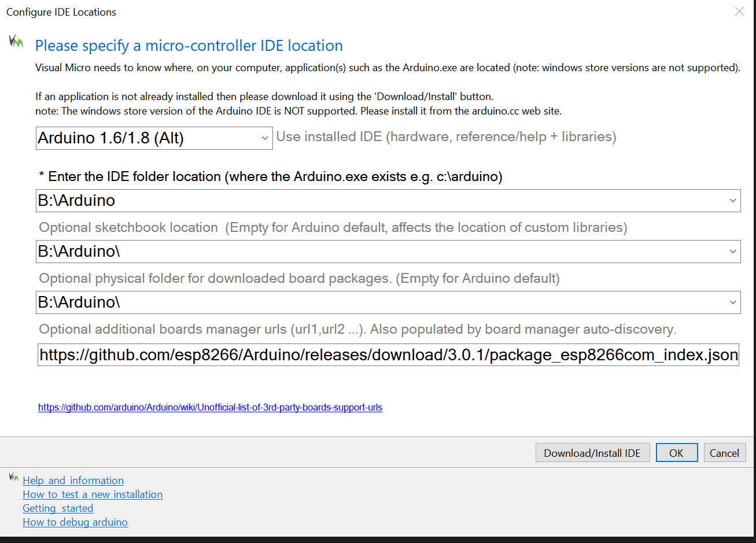Image resolution: width=756 pixels, height=543 pixels.
Task: Open the Getting started link
Action: pos(58,508)
